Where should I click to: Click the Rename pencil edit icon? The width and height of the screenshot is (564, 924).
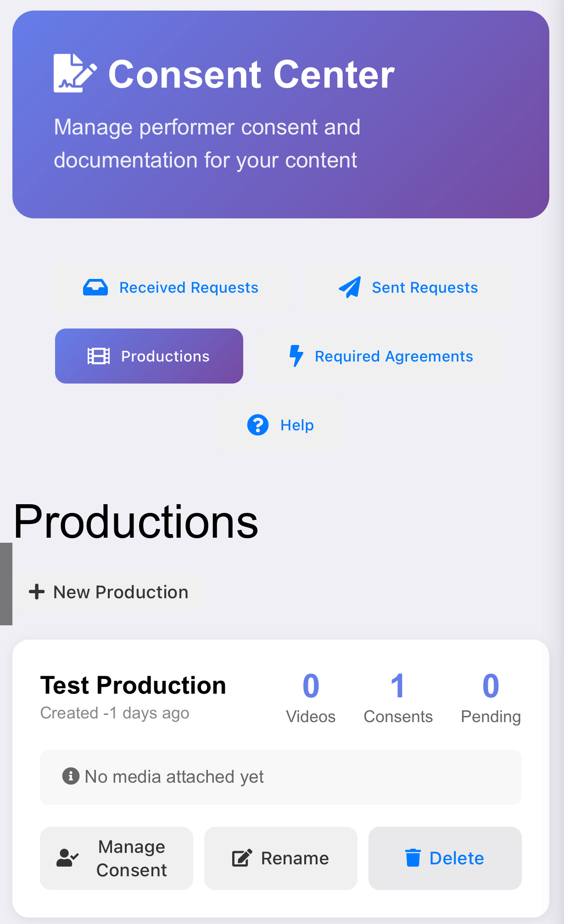[x=242, y=858]
